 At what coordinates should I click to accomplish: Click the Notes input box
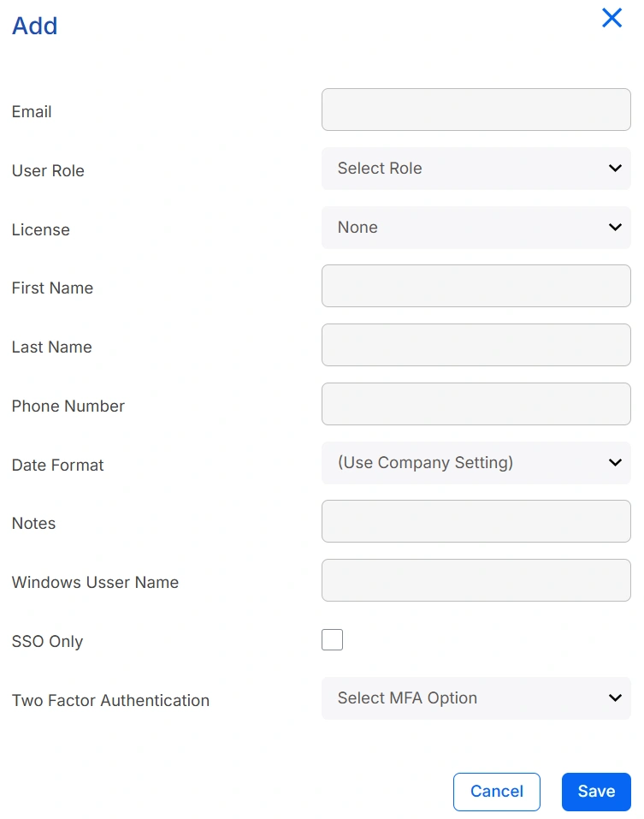[x=476, y=521]
